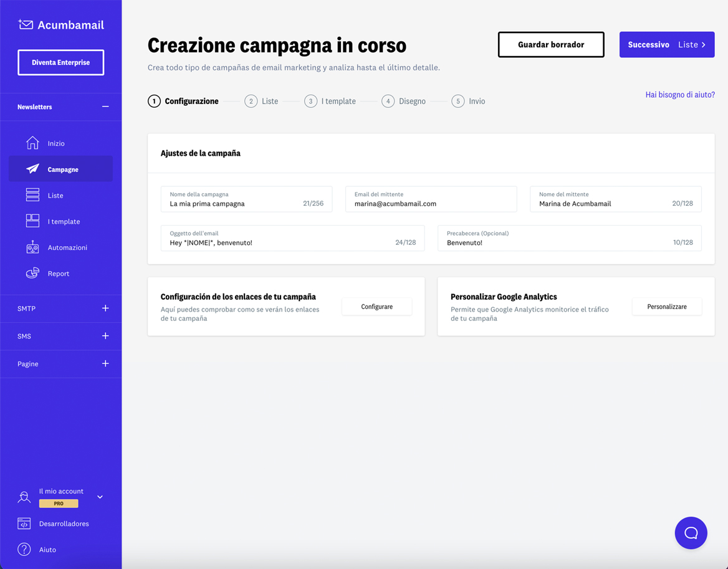Click the Guardar borrador button
728x569 pixels.
coord(550,44)
